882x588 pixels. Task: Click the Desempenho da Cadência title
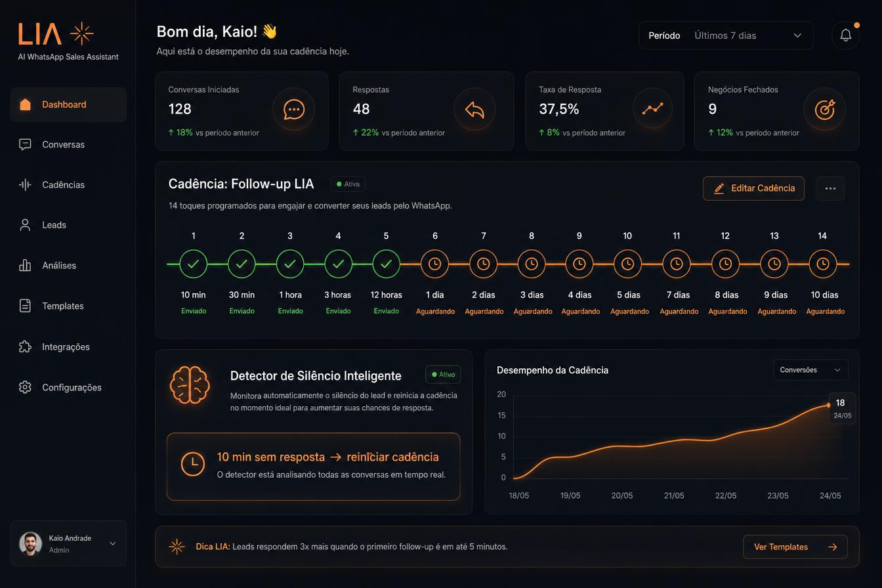pos(553,370)
